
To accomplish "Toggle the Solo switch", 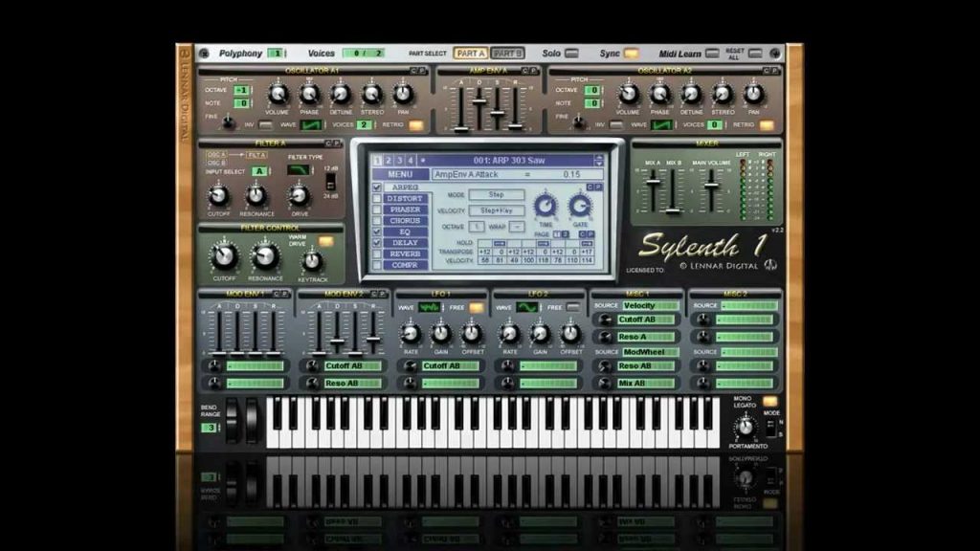I will click(571, 54).
